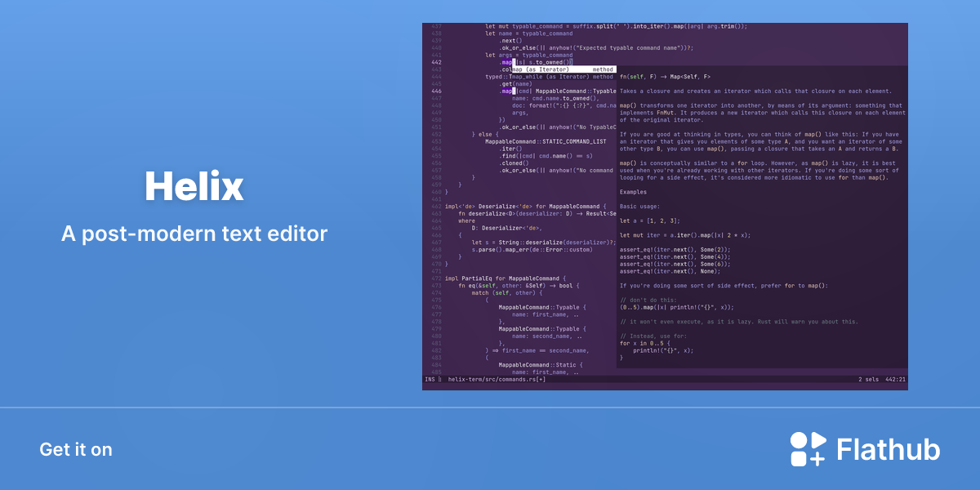Click 'Basic usage:' in documentation popup
The height and width of the screenshot is (490, 980).
tap(639, 207)
